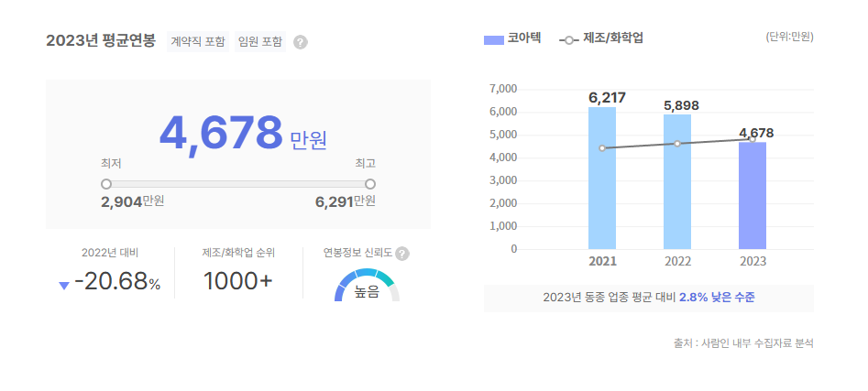Click the 2022년 대비 label
868x391 pixels.
click(x=110, y=254)
